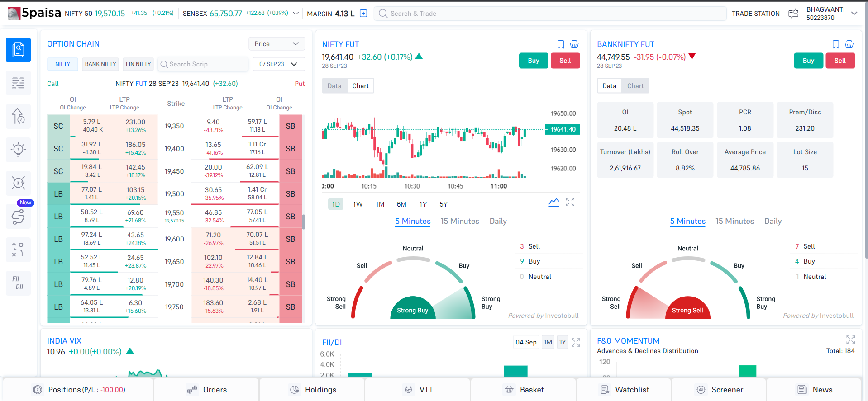Add margin funds with the plus icon
868x401 pixels.
(363, 14)
